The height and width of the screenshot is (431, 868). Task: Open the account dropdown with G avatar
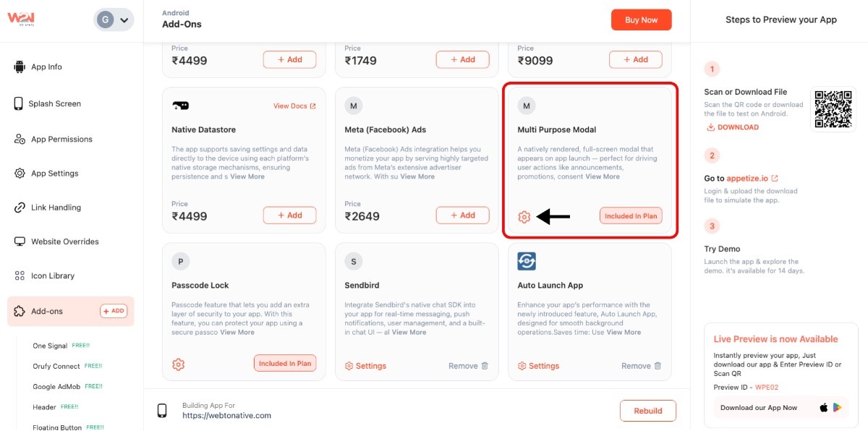point(114,20)
